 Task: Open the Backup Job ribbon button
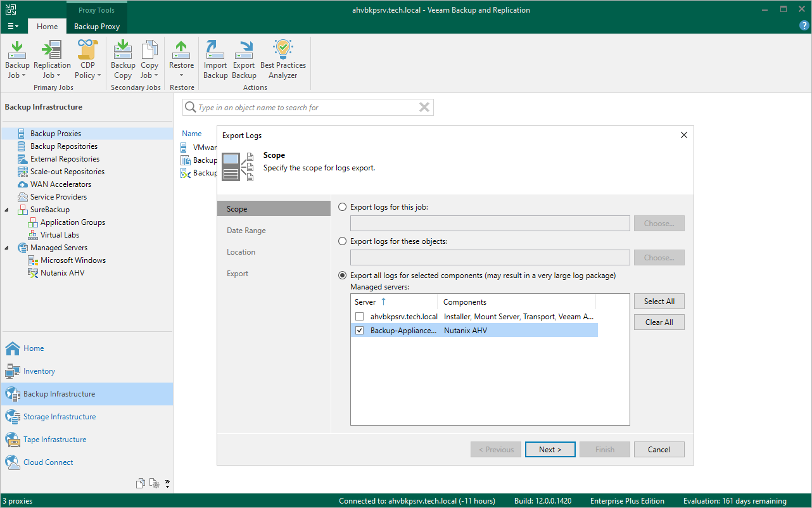[17, 60]
